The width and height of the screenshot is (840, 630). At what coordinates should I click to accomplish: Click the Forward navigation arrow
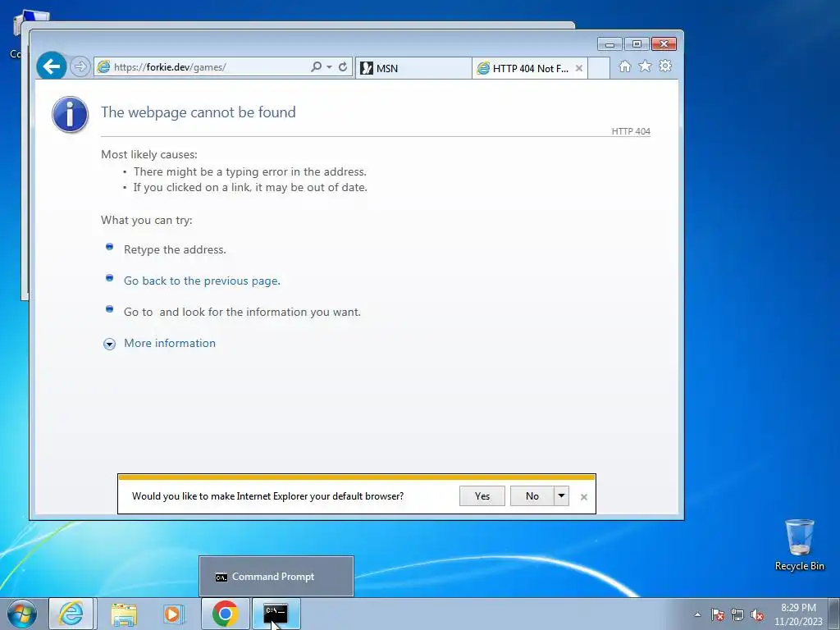pos(80,67)
